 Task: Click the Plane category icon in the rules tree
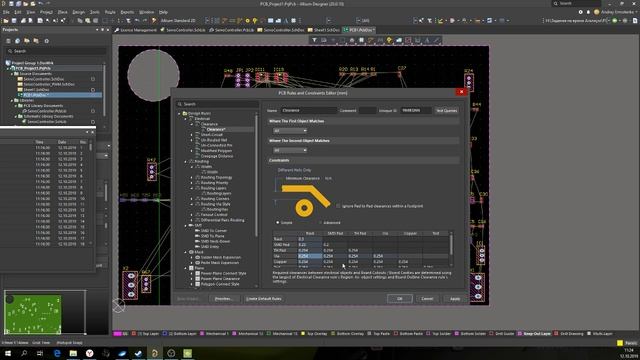point(191,268)
